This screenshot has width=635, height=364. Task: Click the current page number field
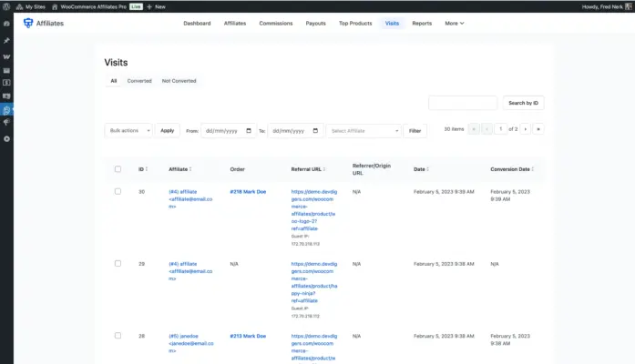click(x=500, y=129)
